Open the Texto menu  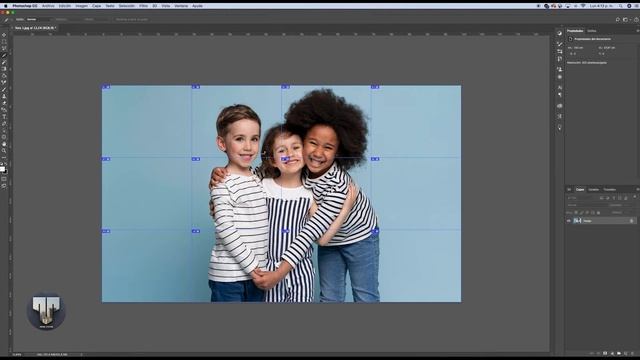click(110, 6)
